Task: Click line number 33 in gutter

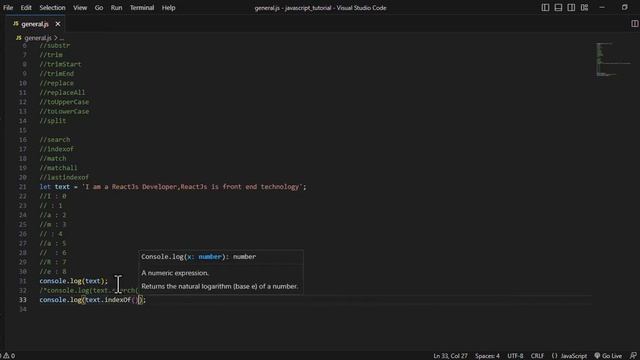Action: [22, 300]
